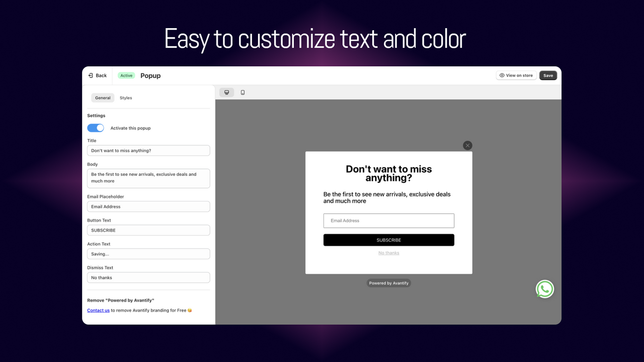Image resolution: width=644 pixels, height=362 pixels.
Task: Switch to mobile preview icon
Action: 243,93
